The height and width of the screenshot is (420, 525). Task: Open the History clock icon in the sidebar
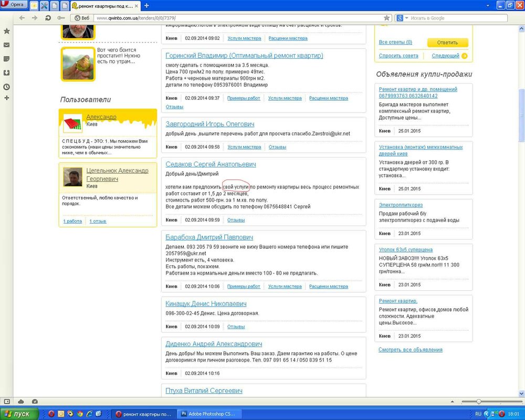[7, 86]
